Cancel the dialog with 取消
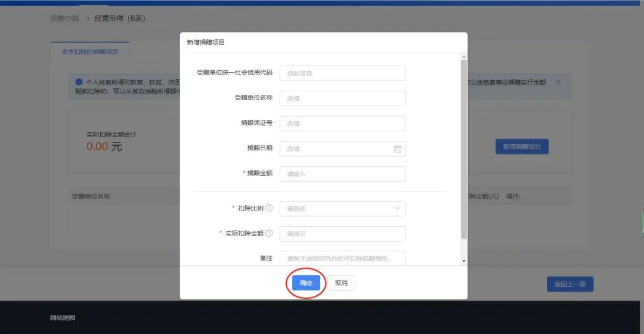 [x=341, y=283]
